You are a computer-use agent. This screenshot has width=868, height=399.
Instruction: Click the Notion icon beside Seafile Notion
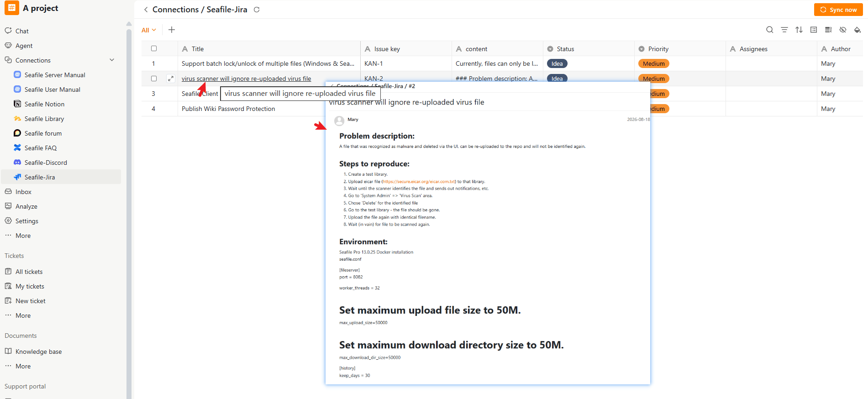[x=17, y=104]
